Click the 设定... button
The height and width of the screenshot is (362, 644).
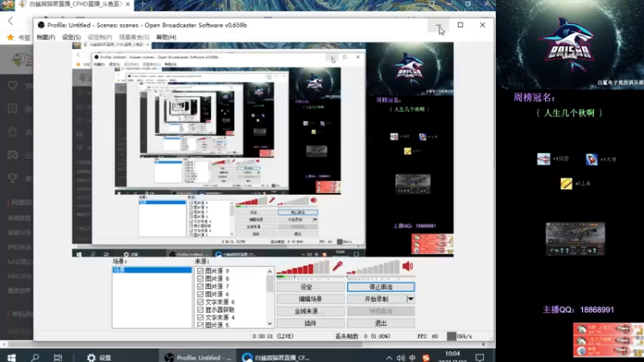[x=311, y=287]
